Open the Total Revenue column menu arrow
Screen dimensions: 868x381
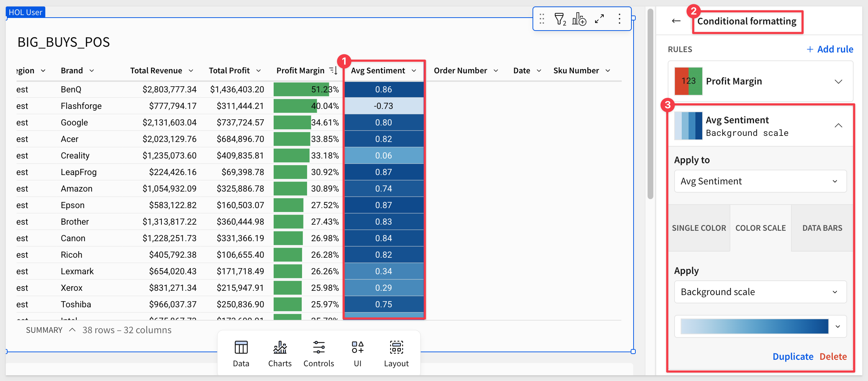tap(191, 71)
